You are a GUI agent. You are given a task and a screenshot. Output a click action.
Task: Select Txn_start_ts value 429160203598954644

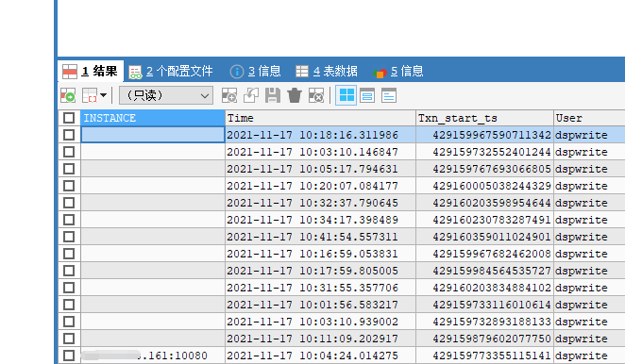pos(484,203)
